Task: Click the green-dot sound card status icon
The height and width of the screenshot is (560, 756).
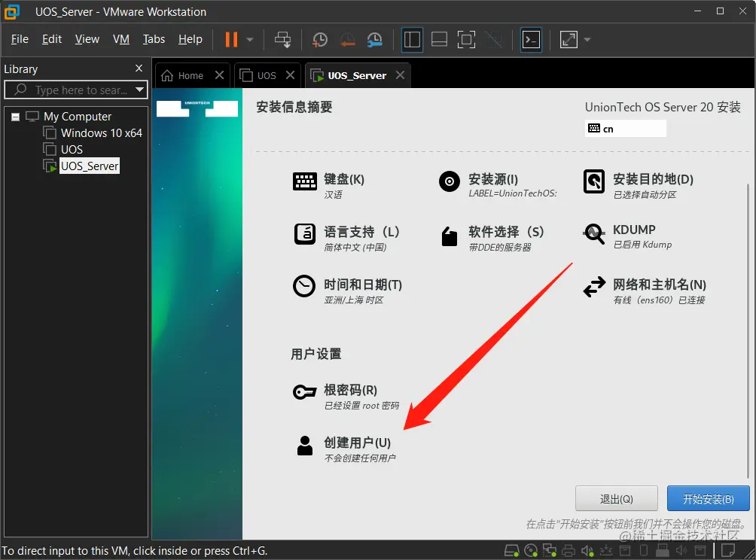Action: tap(587, 550)
